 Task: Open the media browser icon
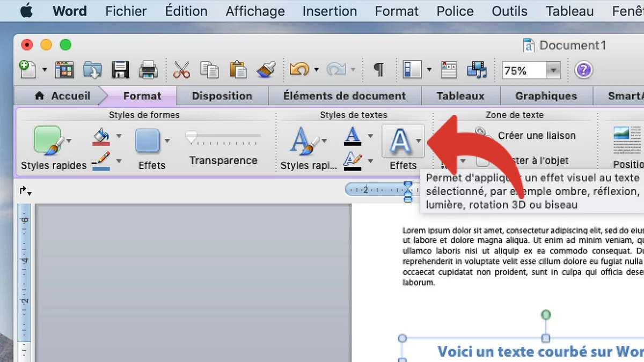tap(477, 70)
